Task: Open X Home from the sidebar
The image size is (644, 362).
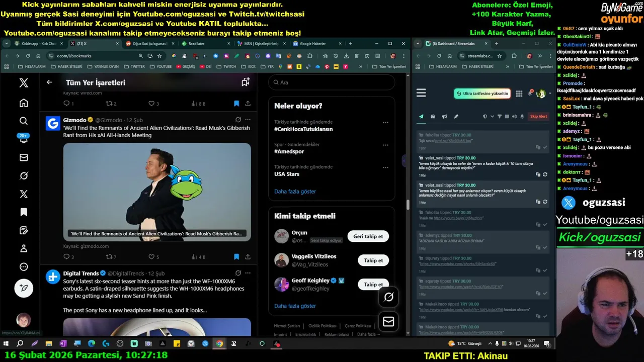Action: pos(24,103)
